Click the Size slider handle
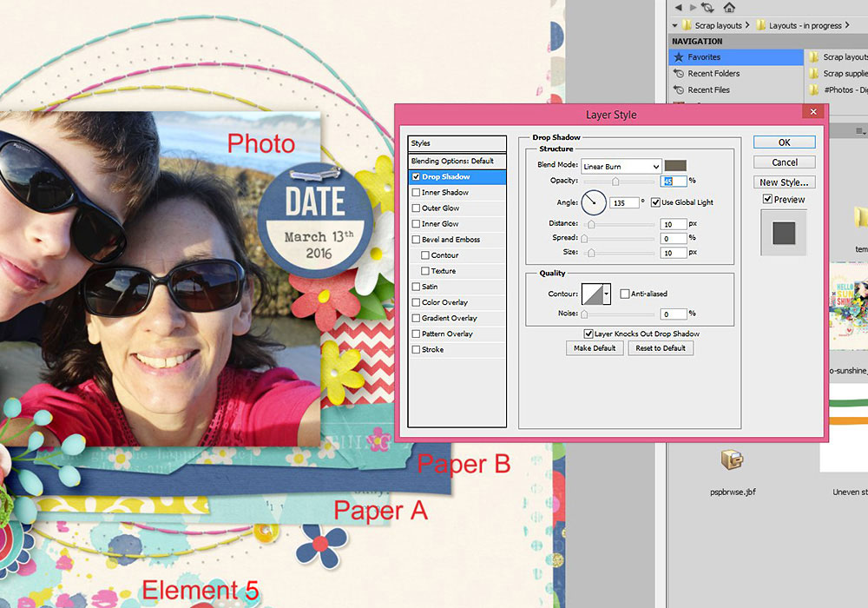The image size is (868, 608). [x=591, y=253]
